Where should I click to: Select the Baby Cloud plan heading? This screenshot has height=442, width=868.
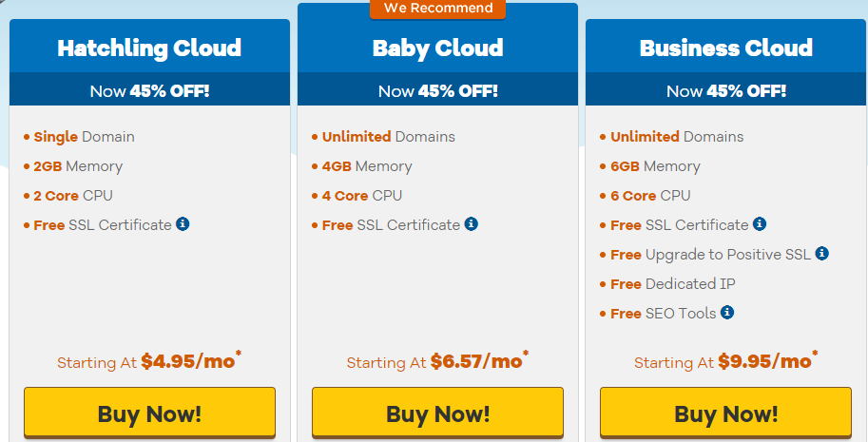(438, 48)
